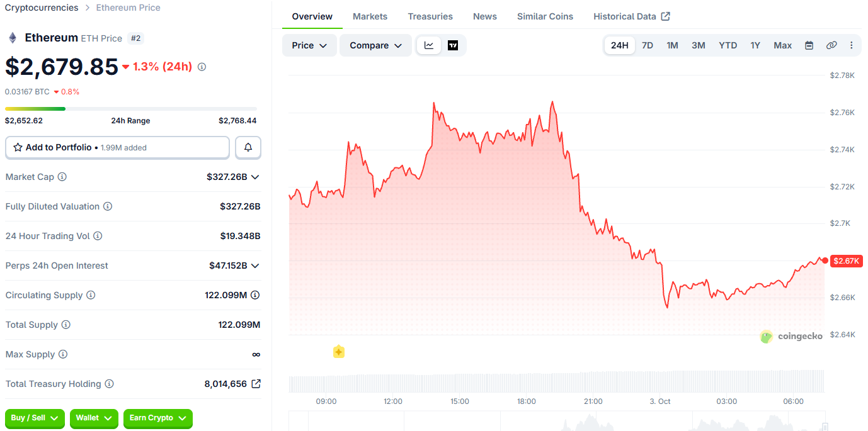The height and width of the screenshot is (431, 868).
Task: Click the calendar date range icon
Action: 809,45
